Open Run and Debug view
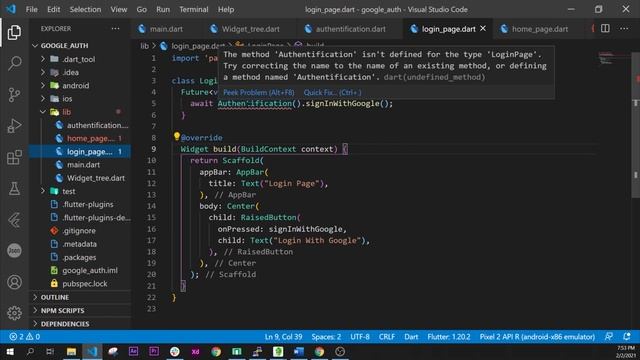The image size is (640, 360). point(14,126)
